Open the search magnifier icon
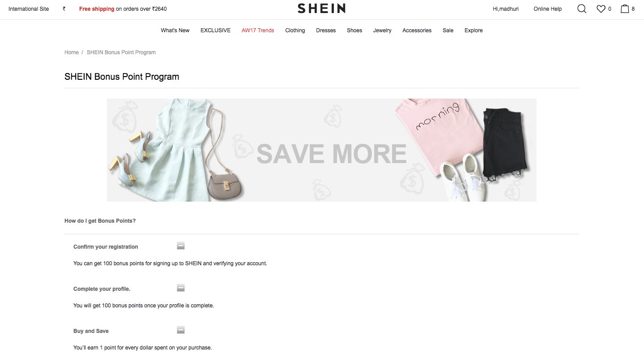 coord(581,9)
